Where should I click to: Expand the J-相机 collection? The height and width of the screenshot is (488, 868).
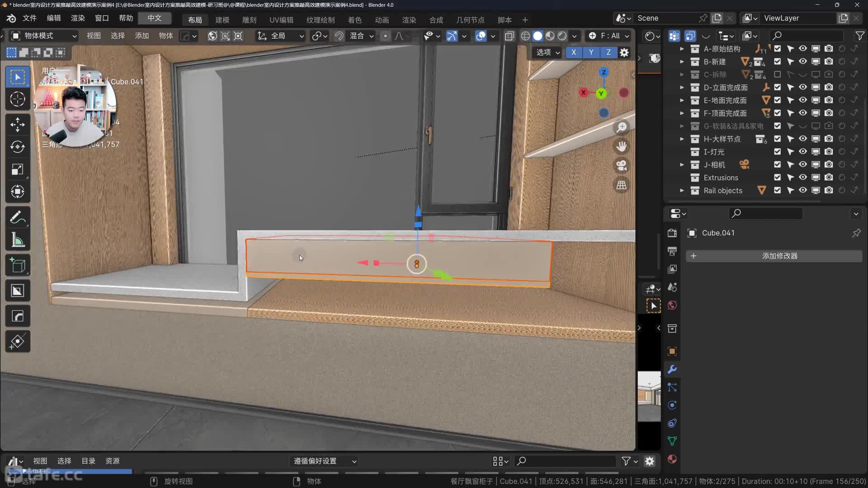click(x=682, y=165)
